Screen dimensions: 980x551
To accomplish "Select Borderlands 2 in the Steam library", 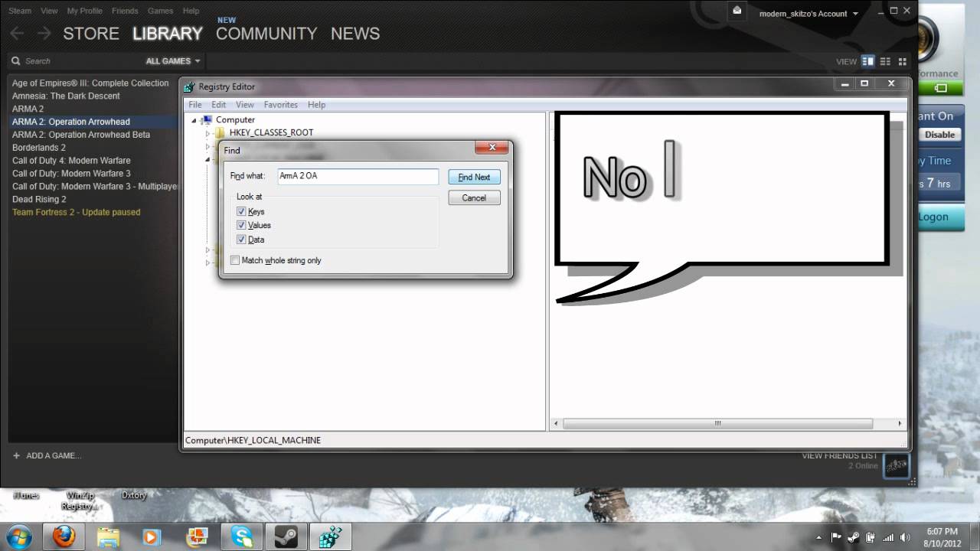I will click(x=39, y=148).
